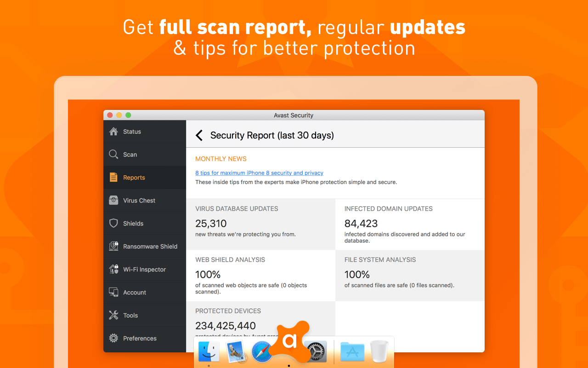Close the Avast Security window
This screenshot has height=368, width=588.
pyautogui.click(x=110, y=115)
